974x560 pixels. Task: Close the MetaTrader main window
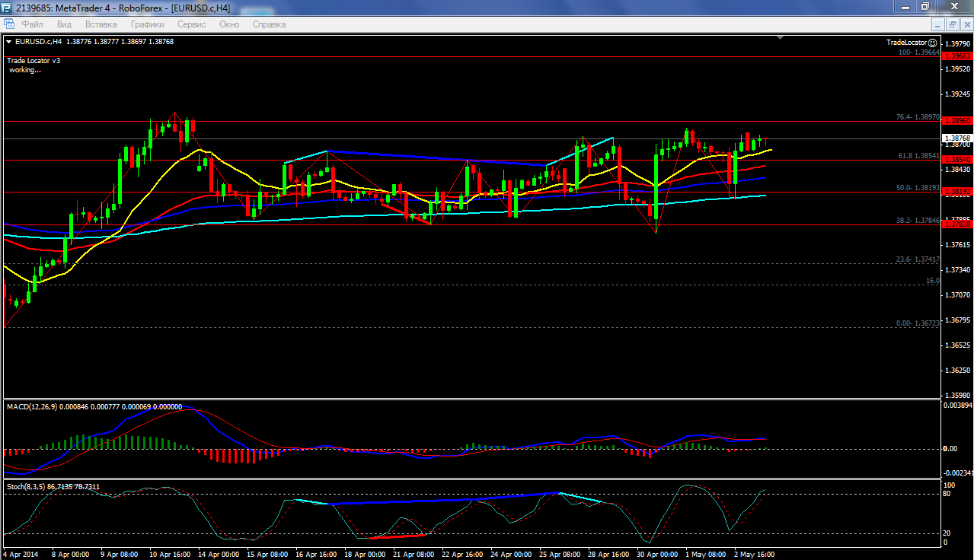click(x=953, y=7)
